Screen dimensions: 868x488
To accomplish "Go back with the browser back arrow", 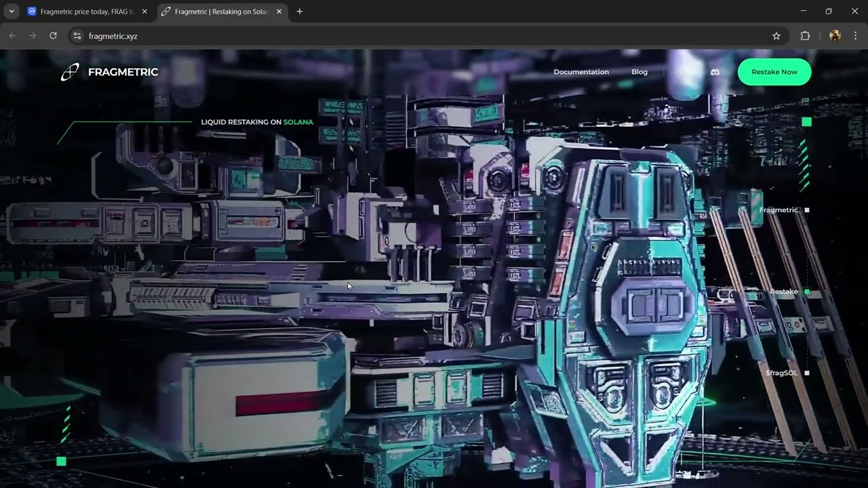I will point(12,36).
